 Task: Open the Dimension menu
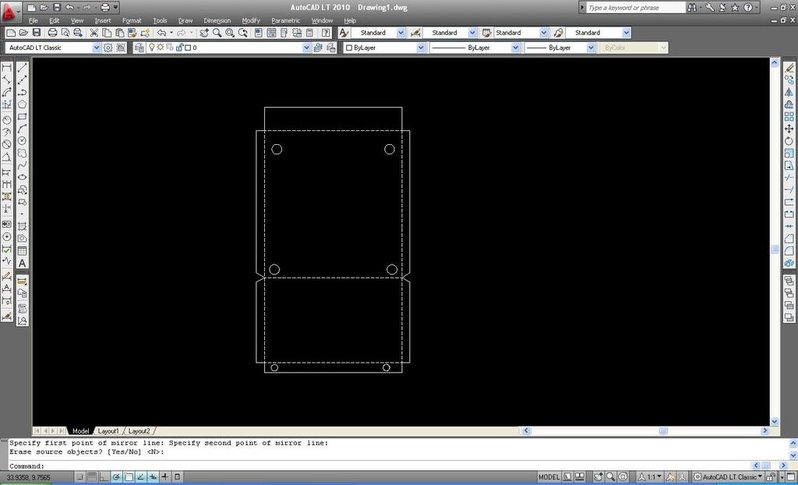click(217, 21)
